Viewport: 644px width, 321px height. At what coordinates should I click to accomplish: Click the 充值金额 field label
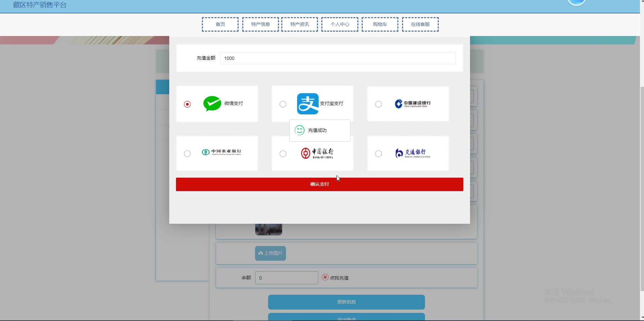pyautogui.click(x=206, y=58)
